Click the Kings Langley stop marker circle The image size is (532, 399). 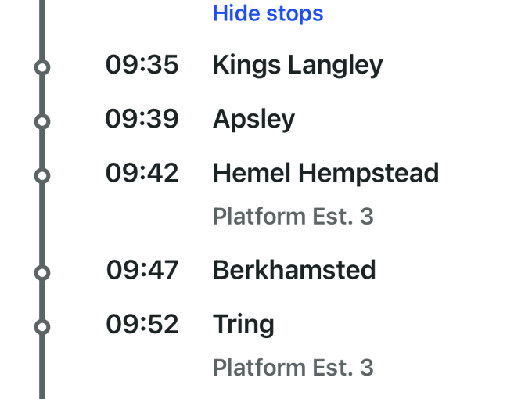(x=43, y=67)
